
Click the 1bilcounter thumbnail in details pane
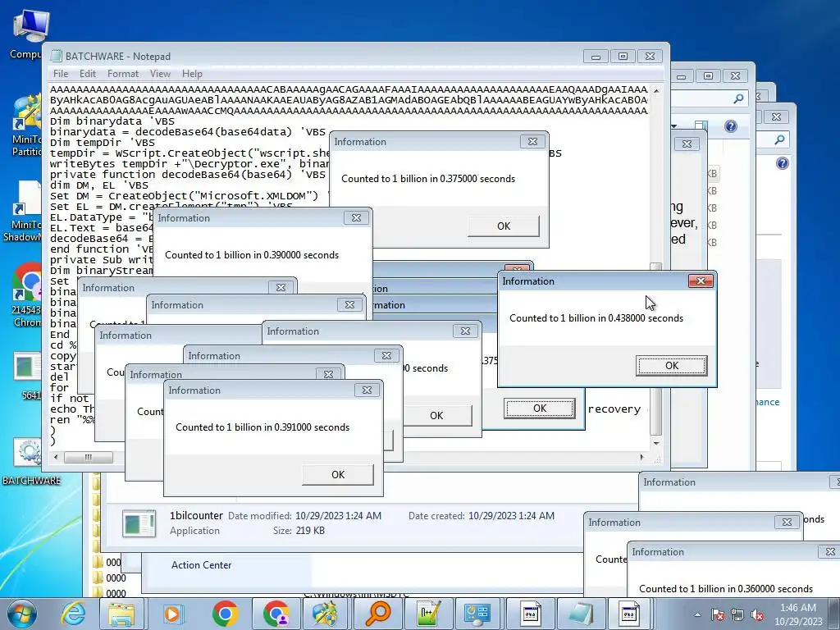[139, 523]
